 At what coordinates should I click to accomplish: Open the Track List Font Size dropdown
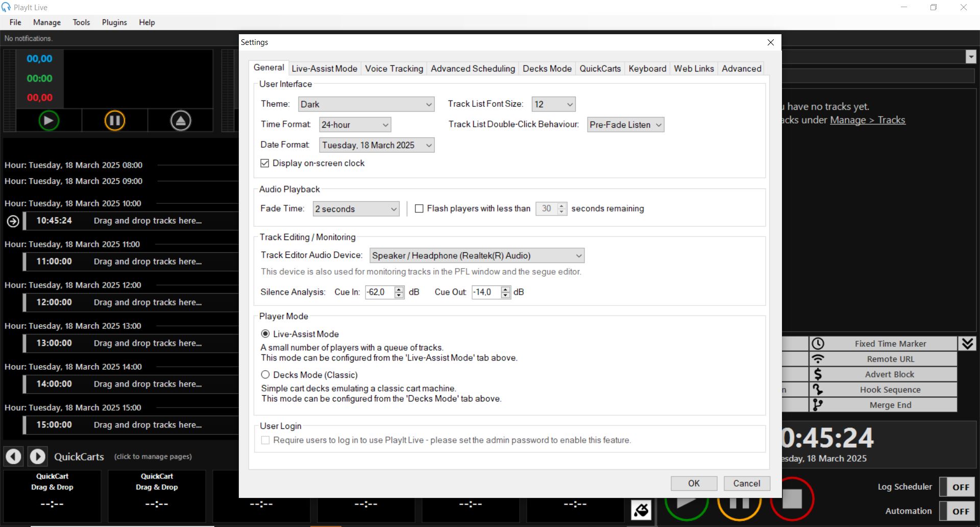coord(553,104)
